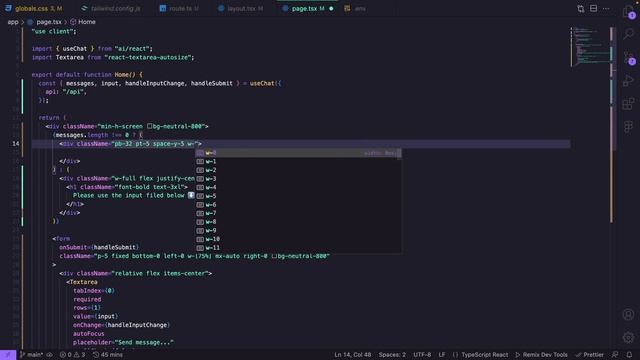Viewport: 640px width, 360px height.
Task: Click the app breadcrumb segment
Action: coord(13,22)
